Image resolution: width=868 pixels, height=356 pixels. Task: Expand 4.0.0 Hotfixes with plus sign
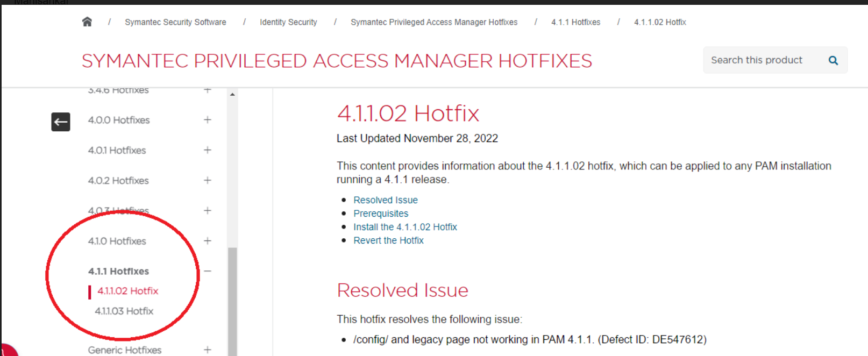[208, 119]
